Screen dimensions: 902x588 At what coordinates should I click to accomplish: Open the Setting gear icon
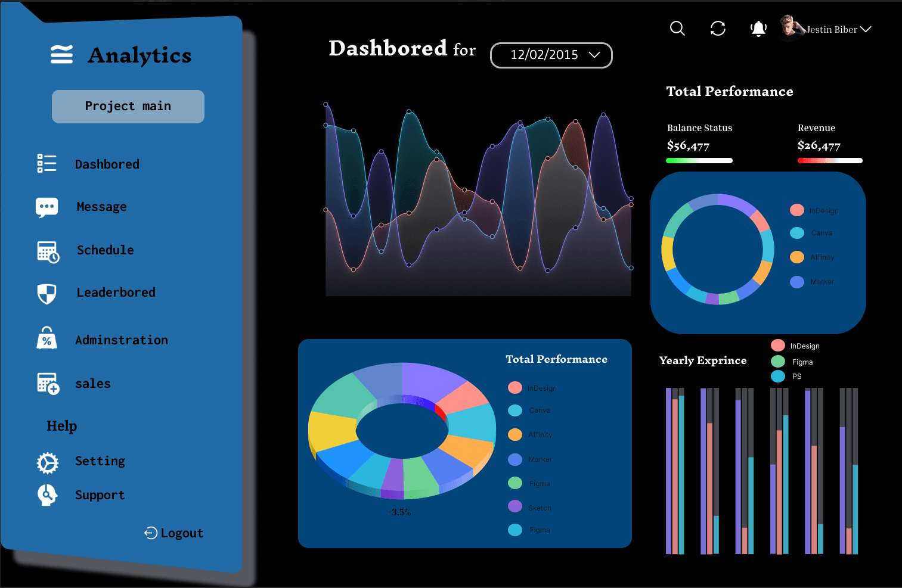[x=48, y=463]
